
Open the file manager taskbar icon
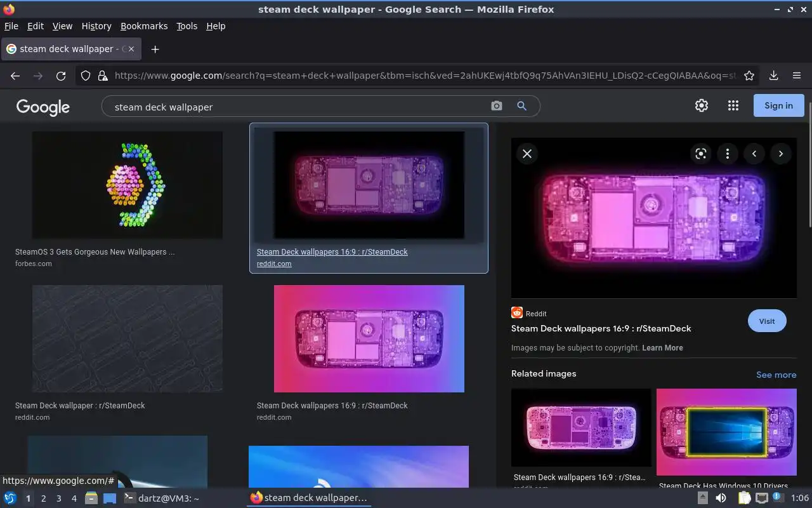tap(91, 498)
